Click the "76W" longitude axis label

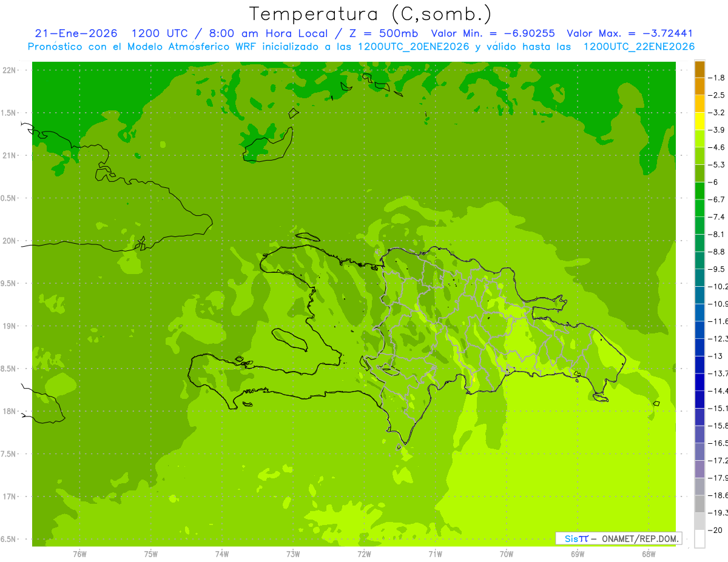79,554
